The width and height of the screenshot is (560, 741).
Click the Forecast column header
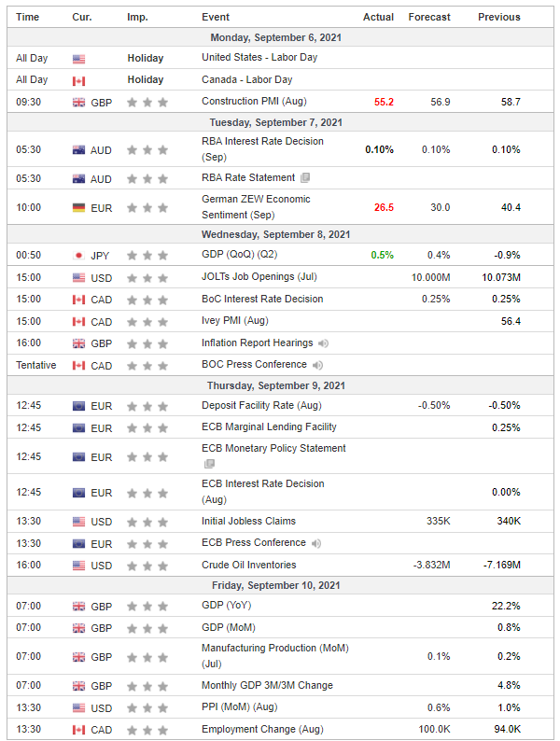[429, 17]
